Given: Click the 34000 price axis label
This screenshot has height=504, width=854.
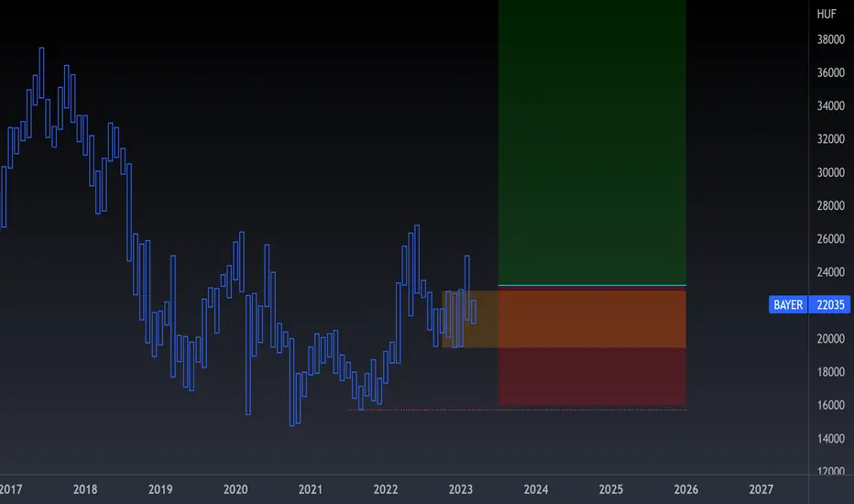Looking at the screenshot, I should [830, 105].
